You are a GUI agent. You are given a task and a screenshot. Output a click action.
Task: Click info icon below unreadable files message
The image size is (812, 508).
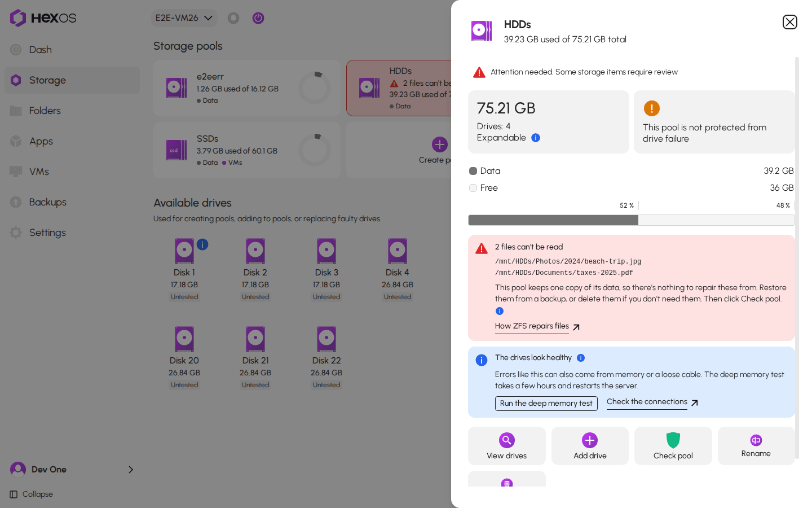click(x=499, y=311)
